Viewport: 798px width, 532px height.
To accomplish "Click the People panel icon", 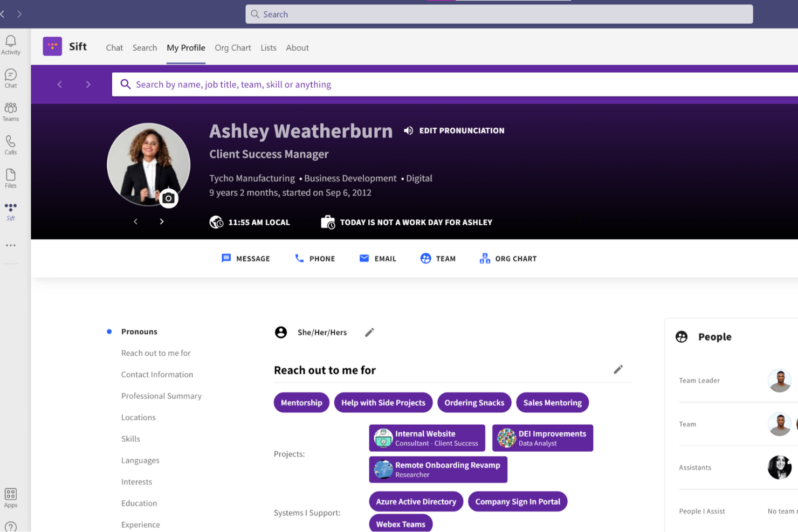I will (682, 337).
